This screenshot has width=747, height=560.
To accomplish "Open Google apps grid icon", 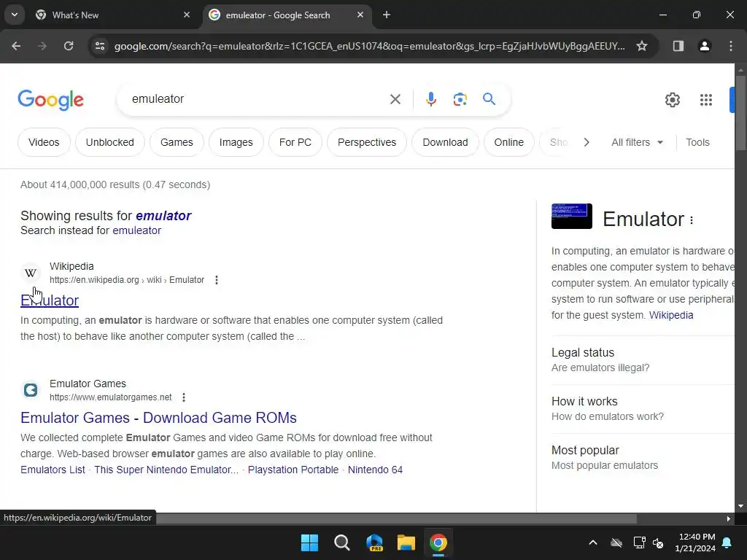I will tap(706, 100).
